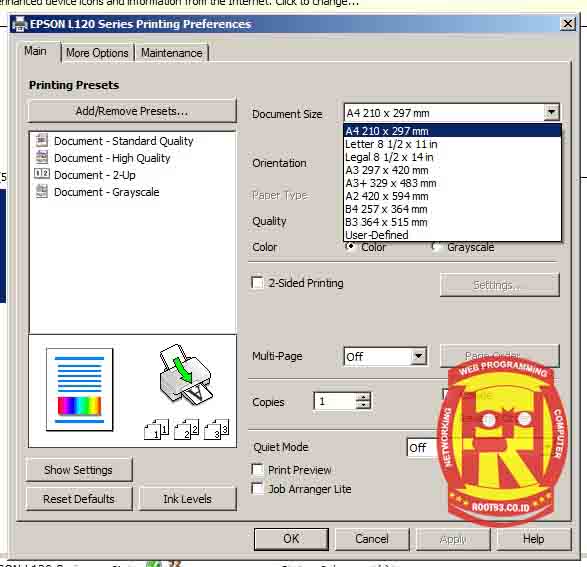Select Document - Grayscale preset
The image size is (587, 567).
coord(107,192)
